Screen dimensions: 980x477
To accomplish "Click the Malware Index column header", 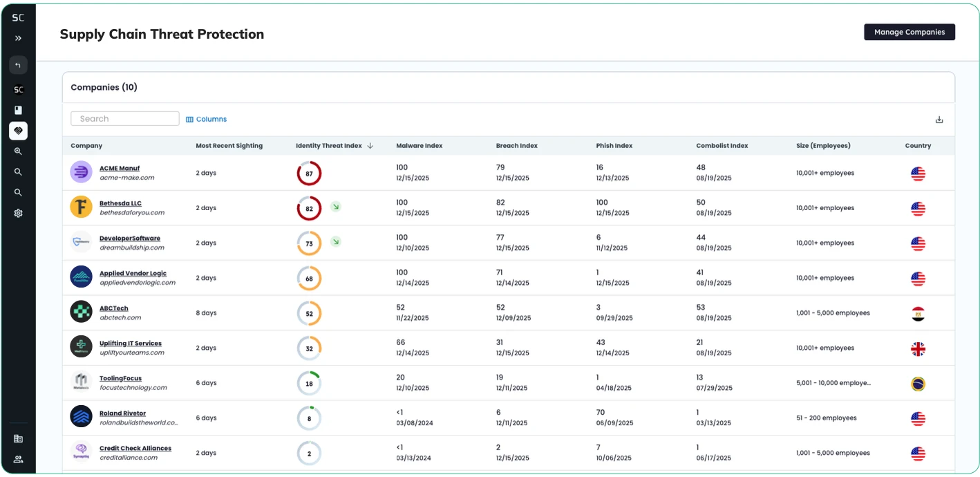I will coord(419,146).
